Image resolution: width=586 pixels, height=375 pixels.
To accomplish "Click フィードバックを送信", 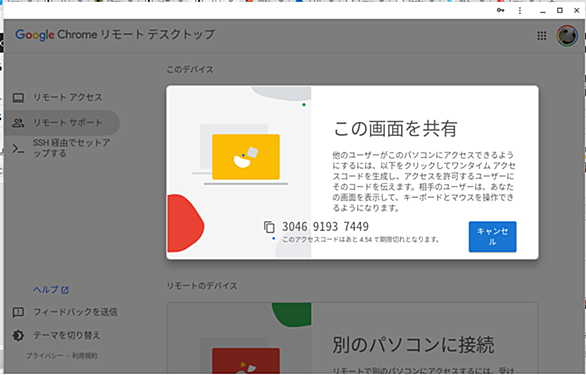I will coord(75,312).
